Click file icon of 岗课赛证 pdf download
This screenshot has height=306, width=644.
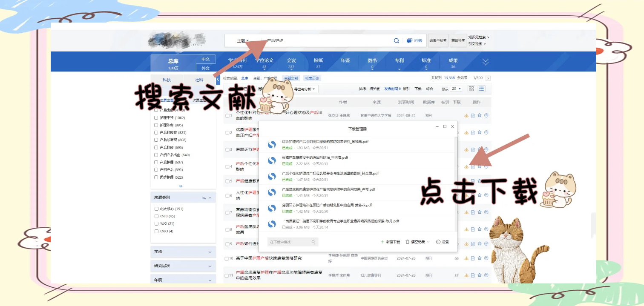272,224
